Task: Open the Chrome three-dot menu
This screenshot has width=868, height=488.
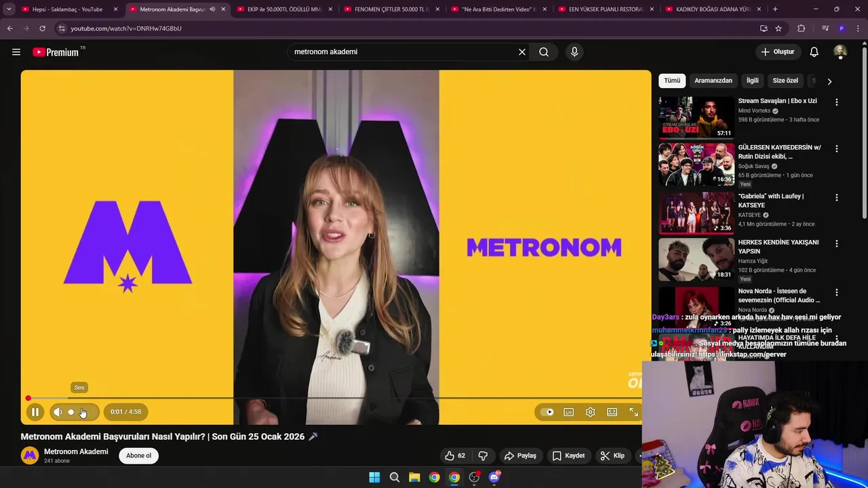Action: pyautogui.click(x=859, y=28)
